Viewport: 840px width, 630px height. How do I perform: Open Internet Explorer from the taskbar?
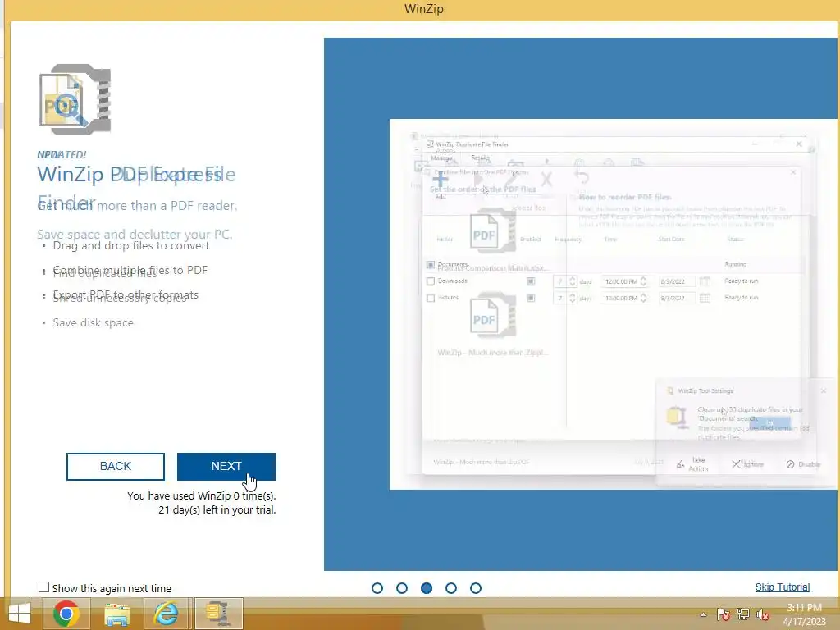pyautogui.click(x=166, y=614)
